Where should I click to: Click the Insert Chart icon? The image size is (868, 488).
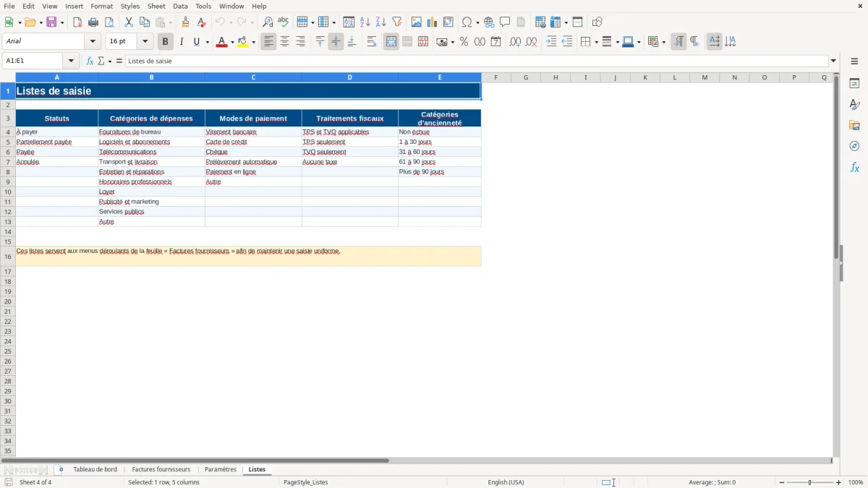pos(433,22)
